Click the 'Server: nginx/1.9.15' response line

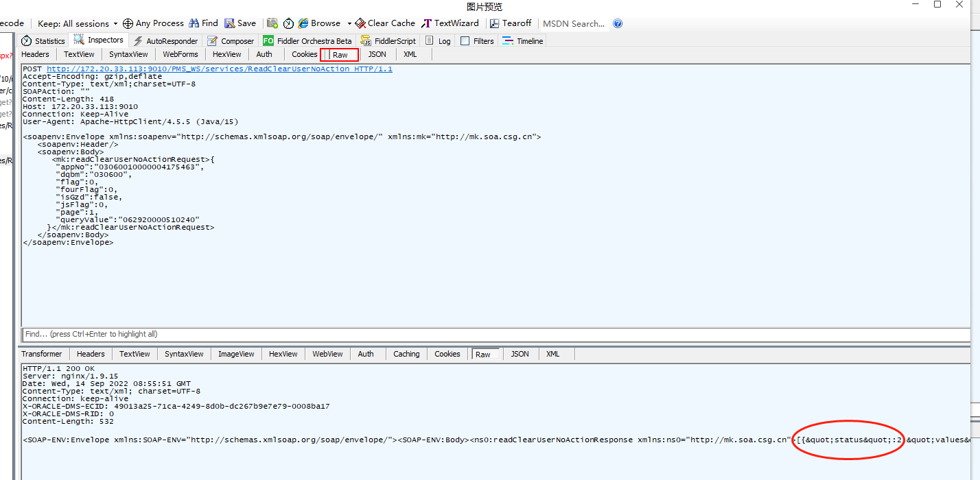coord(71,376)
